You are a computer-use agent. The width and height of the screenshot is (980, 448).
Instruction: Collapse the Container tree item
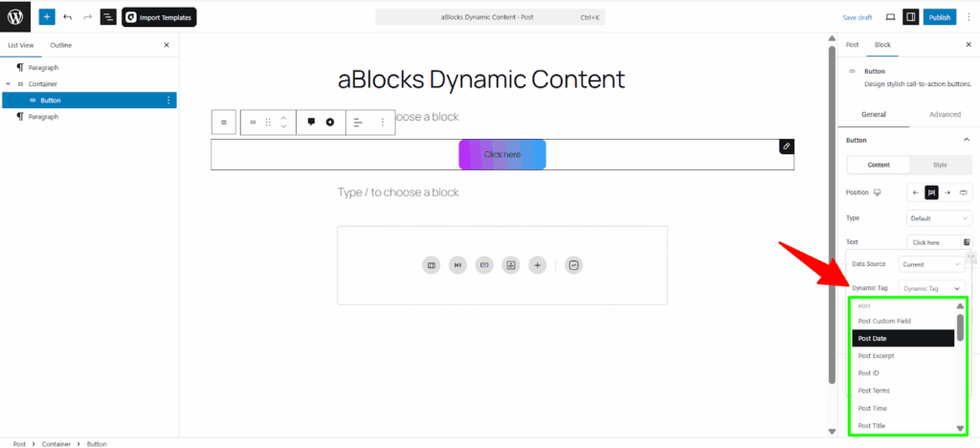(8, 83)
